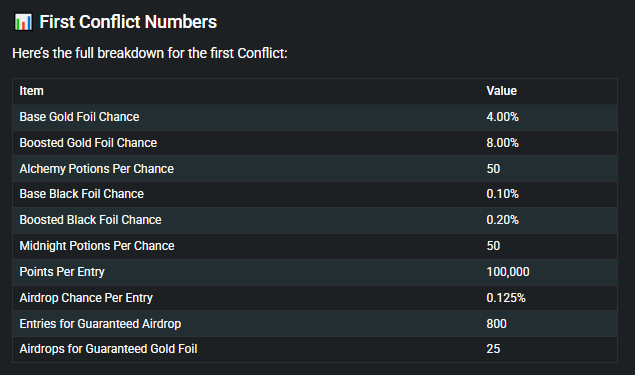635x375 pixels.
Task: Click the 800 entries value cell
Action: click(x=496, y=324)
